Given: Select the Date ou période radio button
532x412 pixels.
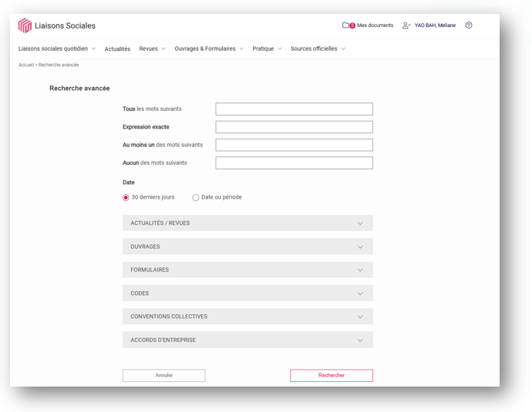Looking at the screenshot, I should click(x=195, y=198).
